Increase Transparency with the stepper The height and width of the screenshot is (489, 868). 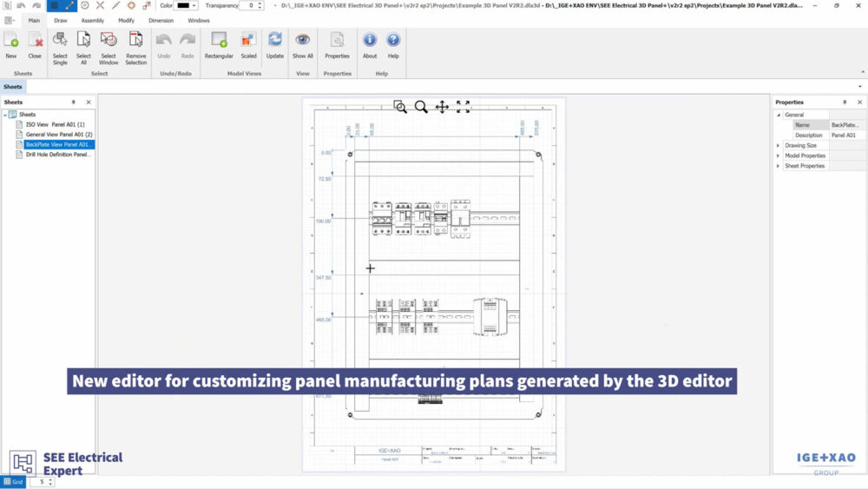260,3
